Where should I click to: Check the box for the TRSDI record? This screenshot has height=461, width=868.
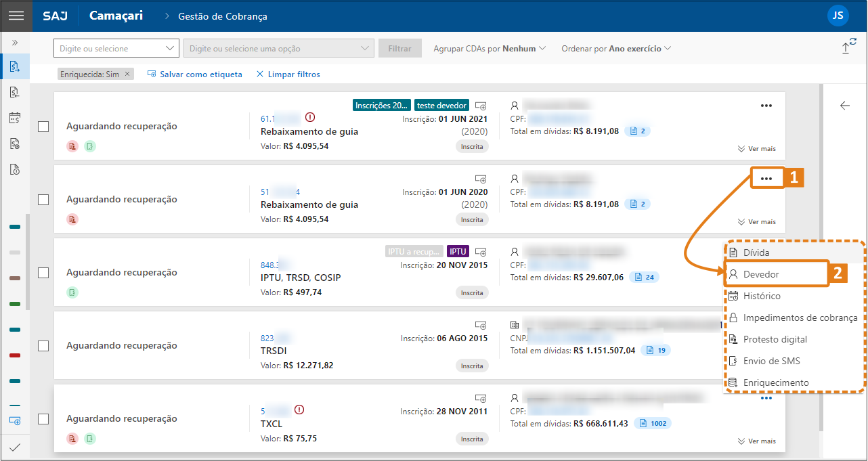pyautogui.click(x=43, y=346)
